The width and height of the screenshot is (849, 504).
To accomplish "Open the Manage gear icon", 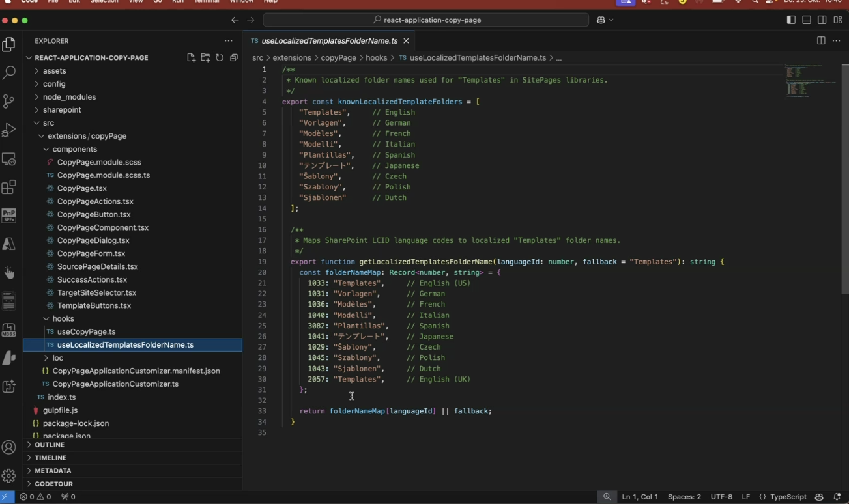I will (9, 476).
